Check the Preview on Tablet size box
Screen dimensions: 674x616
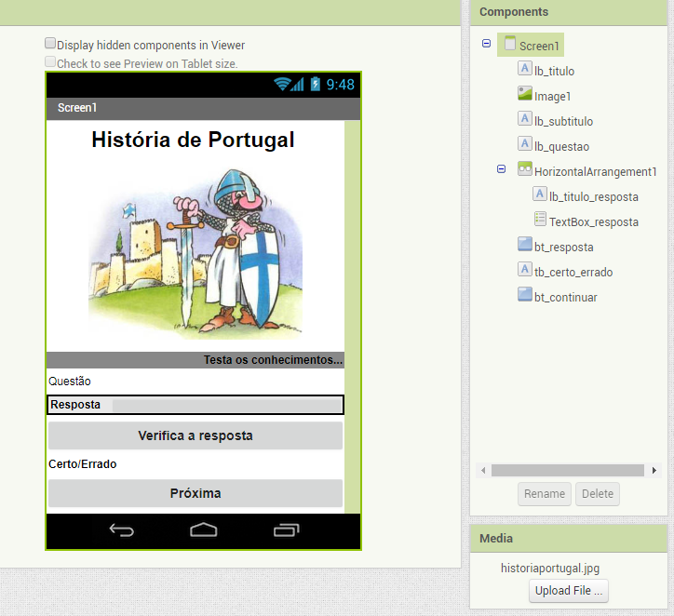(x=50, y=61)
